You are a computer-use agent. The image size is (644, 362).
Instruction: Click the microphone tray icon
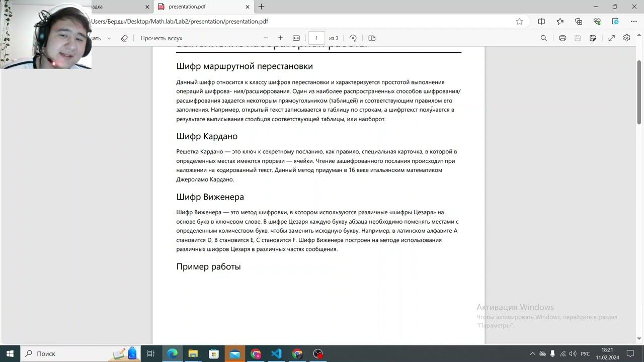pos(552,354)
